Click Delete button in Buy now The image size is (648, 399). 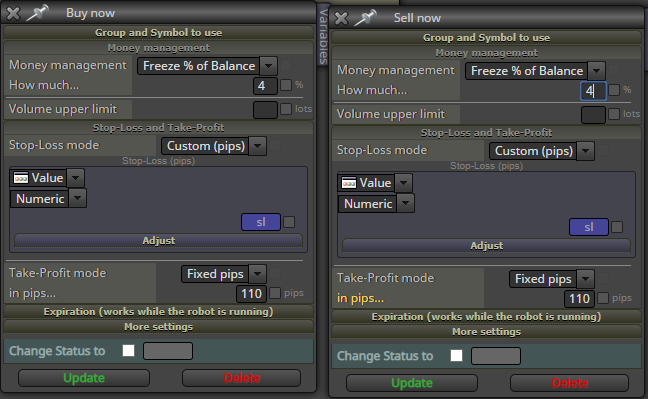[242, 378]
